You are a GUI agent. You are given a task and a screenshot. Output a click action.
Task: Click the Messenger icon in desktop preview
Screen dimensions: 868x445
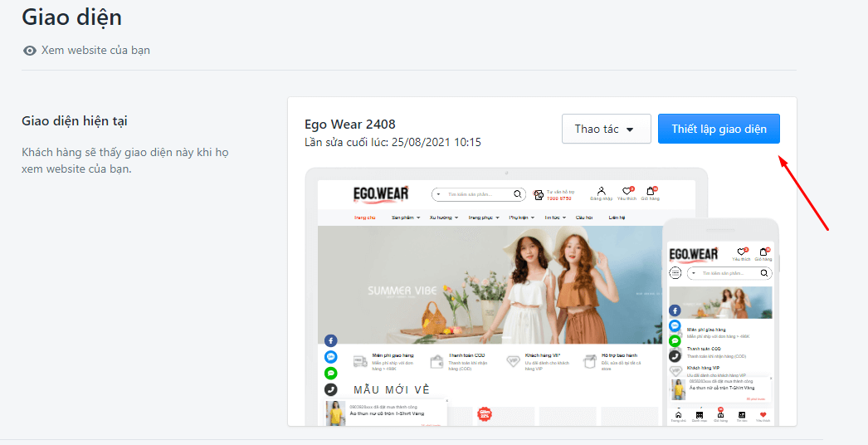[330, 357]
